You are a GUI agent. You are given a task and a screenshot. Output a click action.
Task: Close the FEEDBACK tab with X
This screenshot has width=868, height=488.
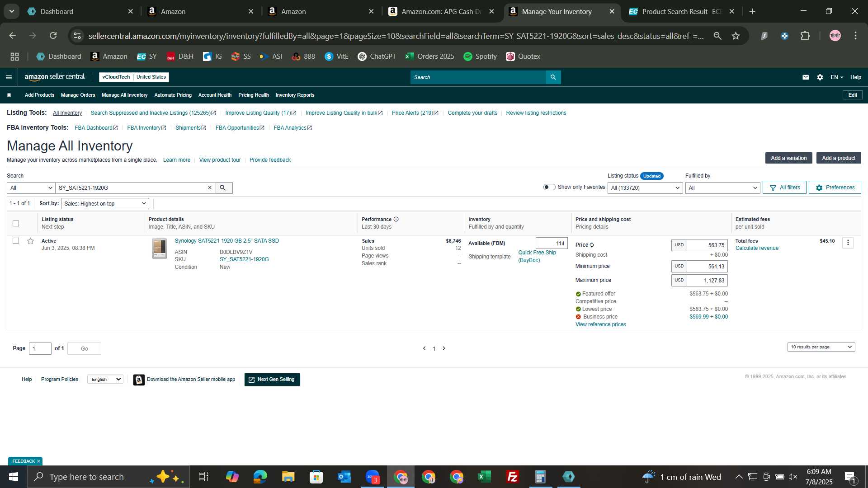tap(38, 461)
